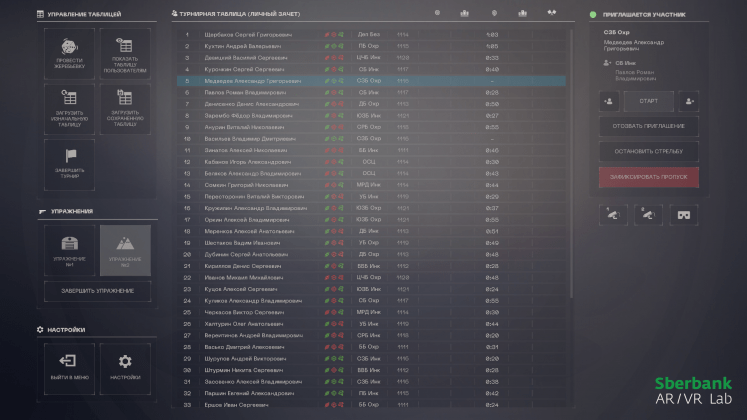Click Загрузить сохранённую таблицу icon
This screenshot has height=420, width=747.
tap(125, 107)
